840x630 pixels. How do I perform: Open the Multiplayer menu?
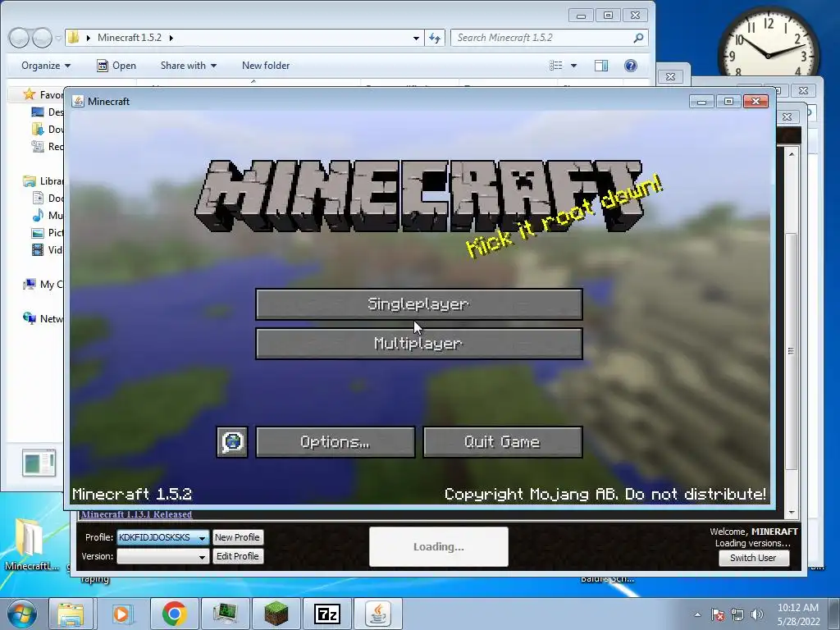pos(419,344)
